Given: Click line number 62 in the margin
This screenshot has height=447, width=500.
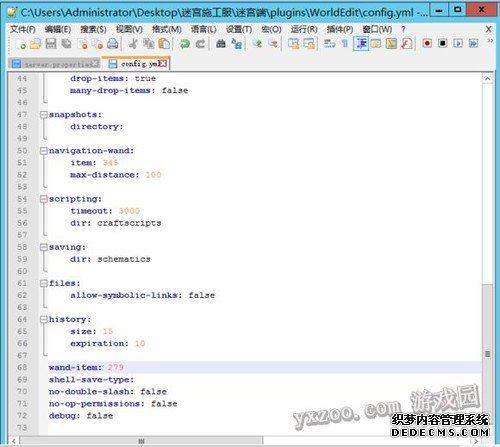Looking at the screenshot, I should [22, 295].
